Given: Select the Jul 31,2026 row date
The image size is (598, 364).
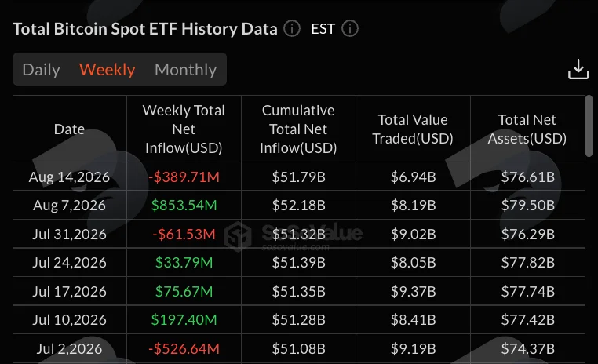Looking at the screenshot, I should [69, 234].
